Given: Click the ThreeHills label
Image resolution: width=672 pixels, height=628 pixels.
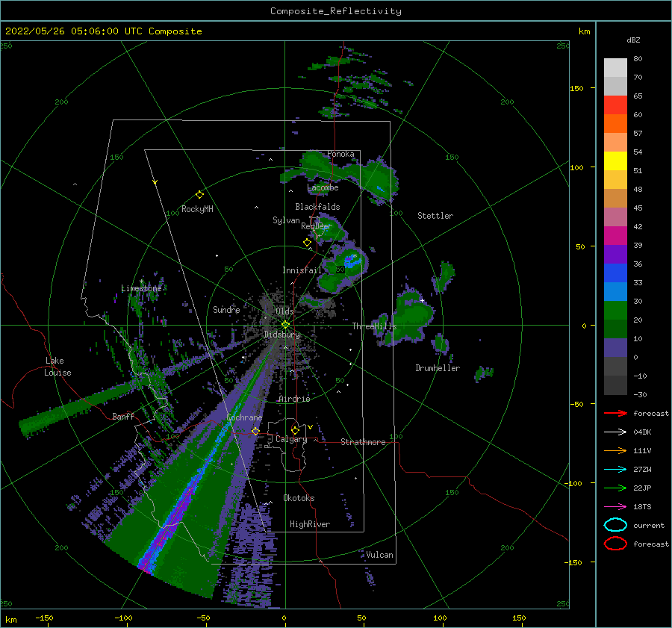Looking at the screenshot, I should 375,326.
